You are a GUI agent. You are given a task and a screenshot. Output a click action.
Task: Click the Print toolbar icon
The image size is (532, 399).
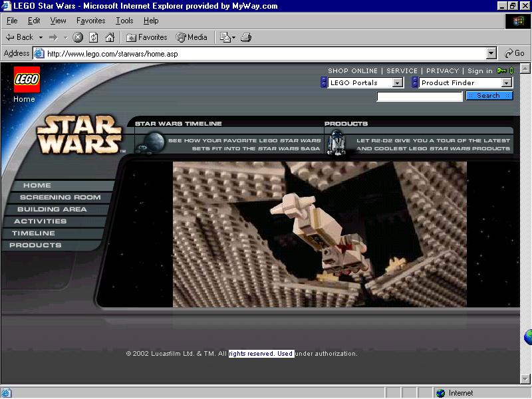[x=246, y=37]
